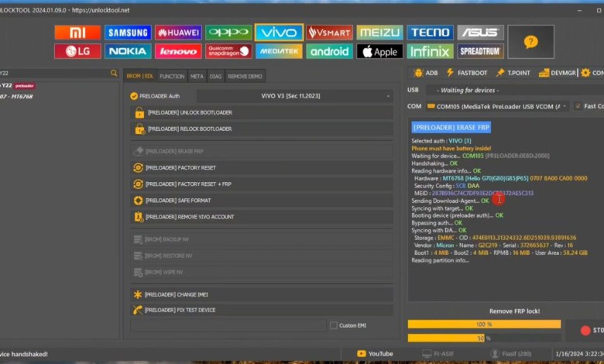
Task: Click [PRELOADER] CHANGE IMEI
Action: click(x=262, y=294)
